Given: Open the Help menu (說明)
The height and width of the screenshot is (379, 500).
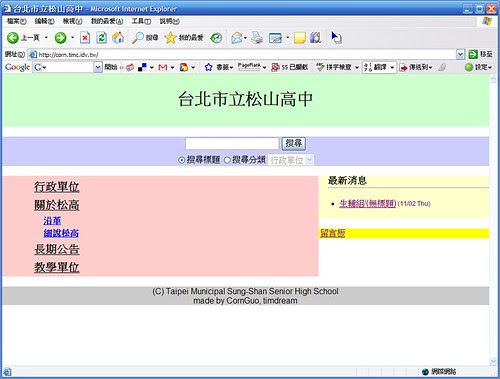Looking at the screenshot, I should coord(169,21).
